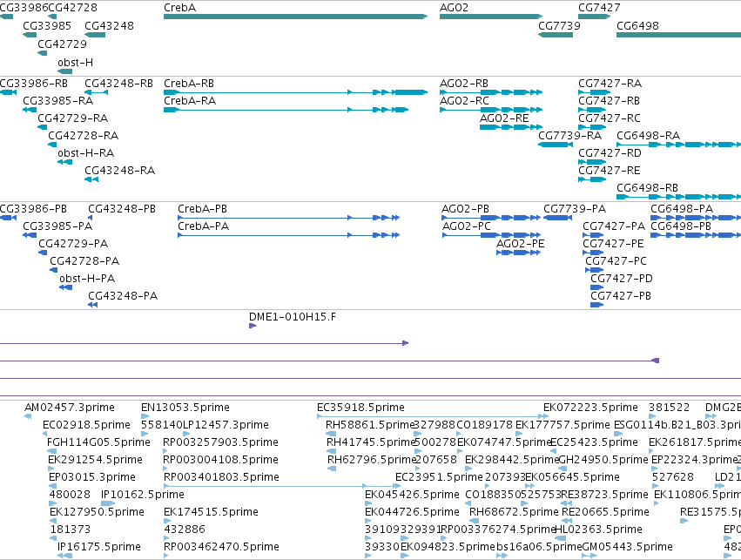This screenshot has width=741, height=560.
Task: Click the DME1-010H15.F clone label
Action: tap(293, 317)
